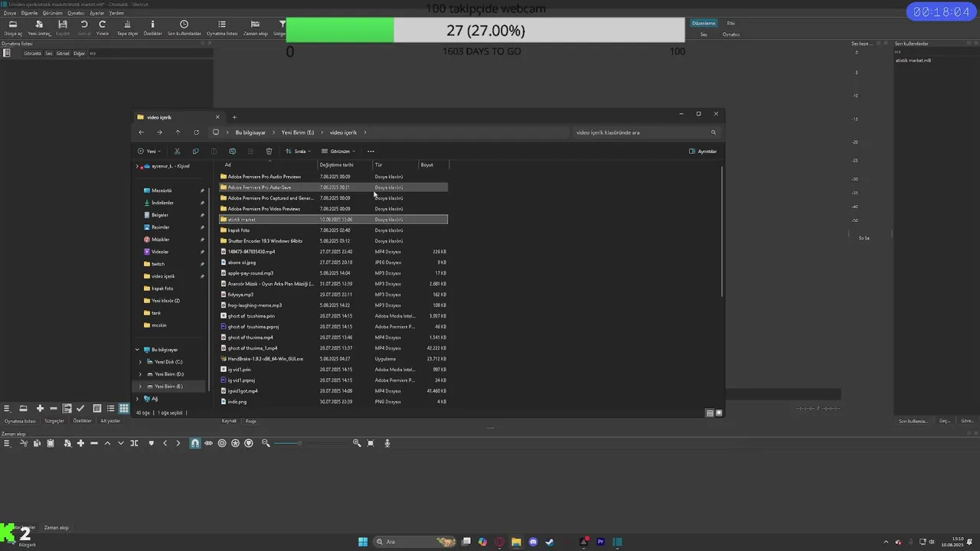Image resolution: width=980 pixels, height=551 pixels.
Task: Open the Ayarlar menu in Shotcut
Action: click(x=97, y=13)
